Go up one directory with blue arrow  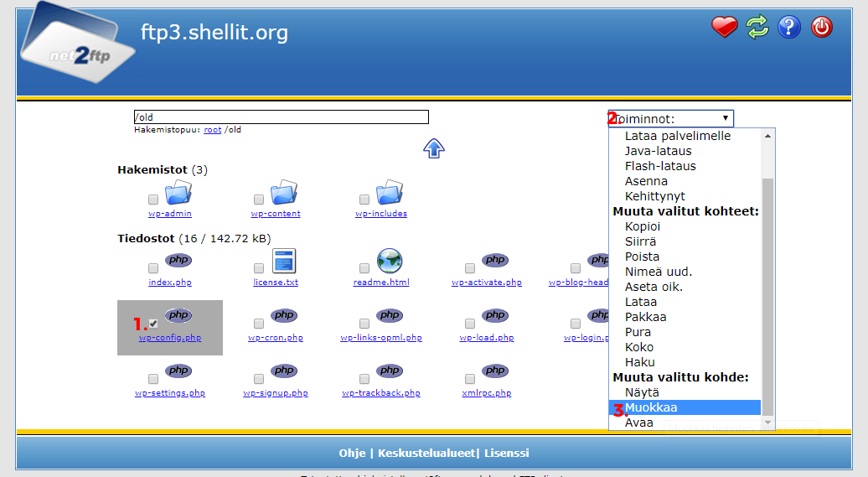click(x=434, y=148)
